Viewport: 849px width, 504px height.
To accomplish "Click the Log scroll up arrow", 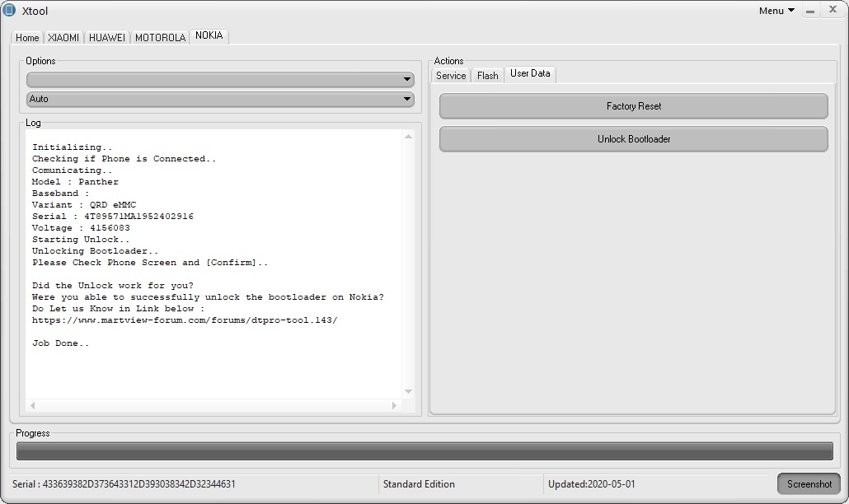I will pyautogui.click(x=408, y=137).
